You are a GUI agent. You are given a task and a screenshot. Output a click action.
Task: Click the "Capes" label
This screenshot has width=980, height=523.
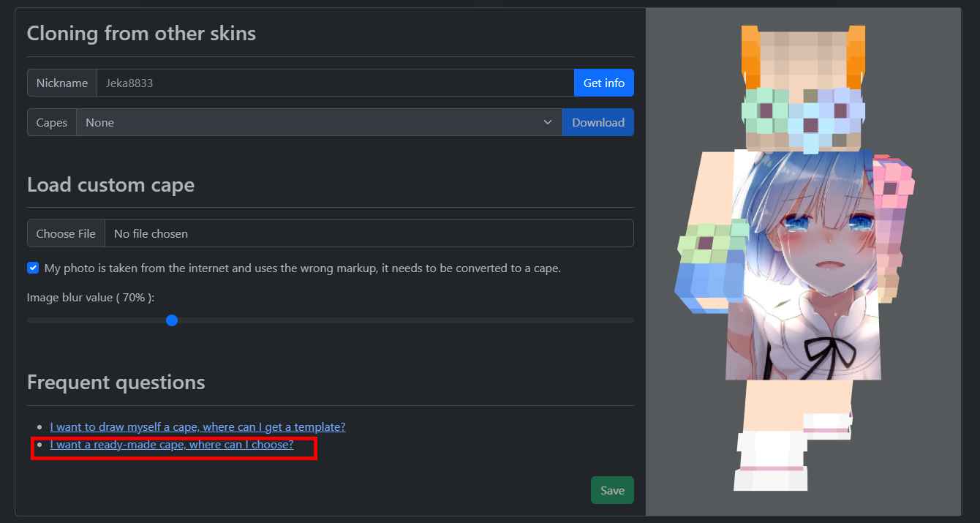pos(52,122)
